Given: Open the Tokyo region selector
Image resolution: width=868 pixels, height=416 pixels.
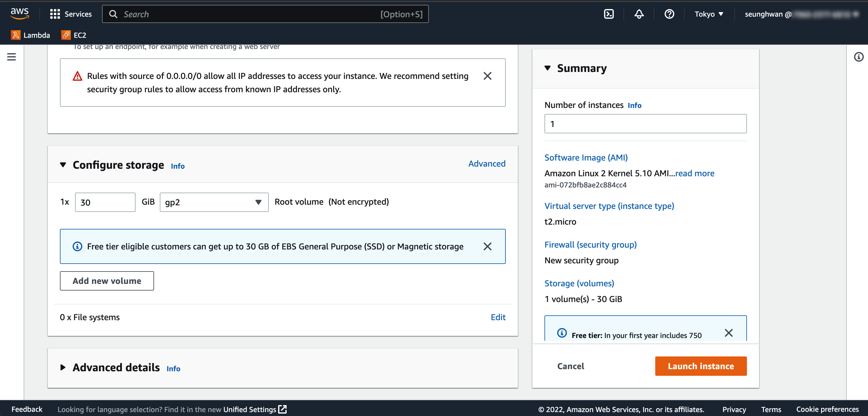Looking at the screenshot, I should [709, 14].
